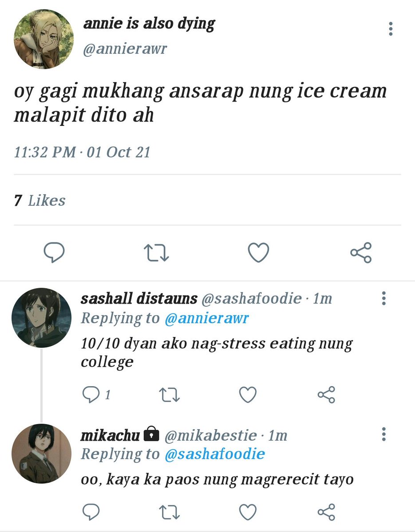415x532 pixels.
Task: Like sashafoodie's stress eating reply
Action: click(x=248, y=395)
